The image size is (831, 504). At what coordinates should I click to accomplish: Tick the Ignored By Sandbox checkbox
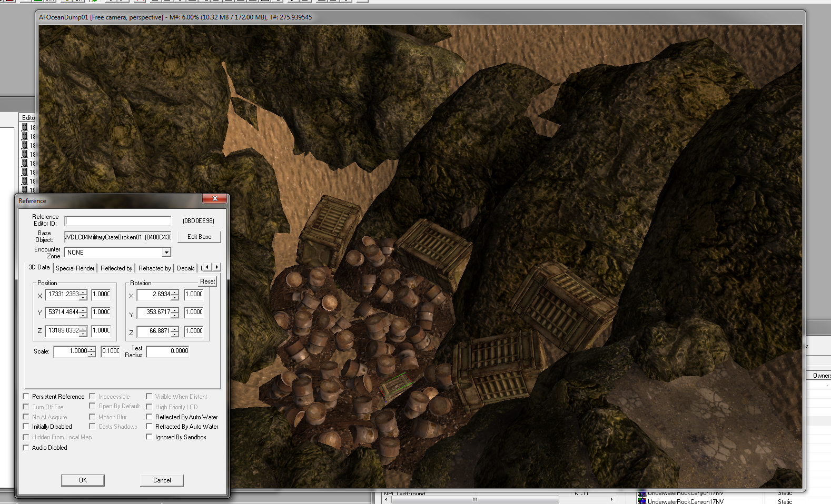coord(149,437)
